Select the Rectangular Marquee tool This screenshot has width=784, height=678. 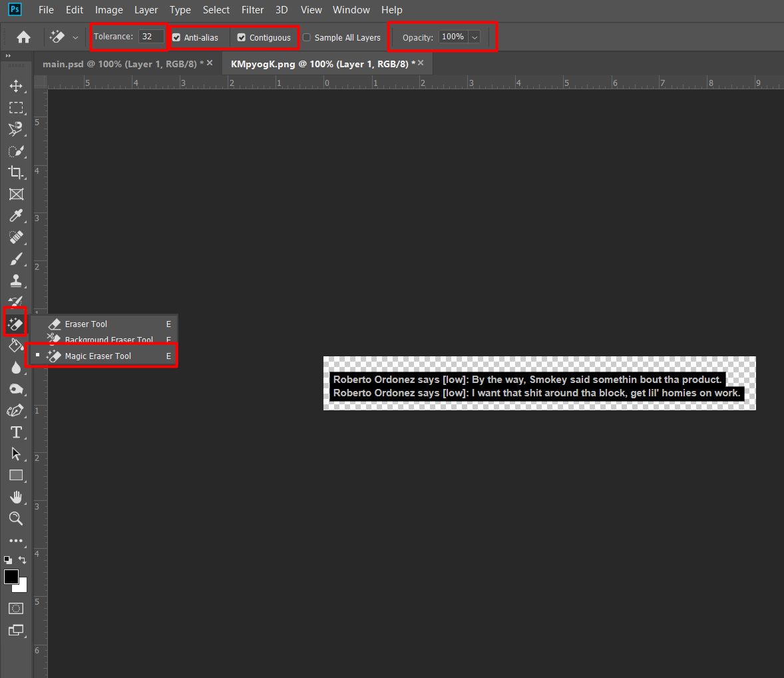click(x=16, y=108)
